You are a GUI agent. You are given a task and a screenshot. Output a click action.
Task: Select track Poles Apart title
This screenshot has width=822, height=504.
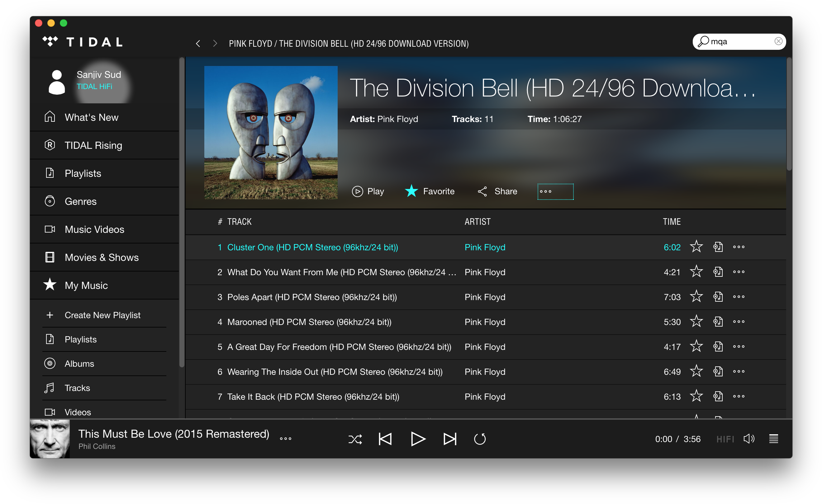point(312,297)
